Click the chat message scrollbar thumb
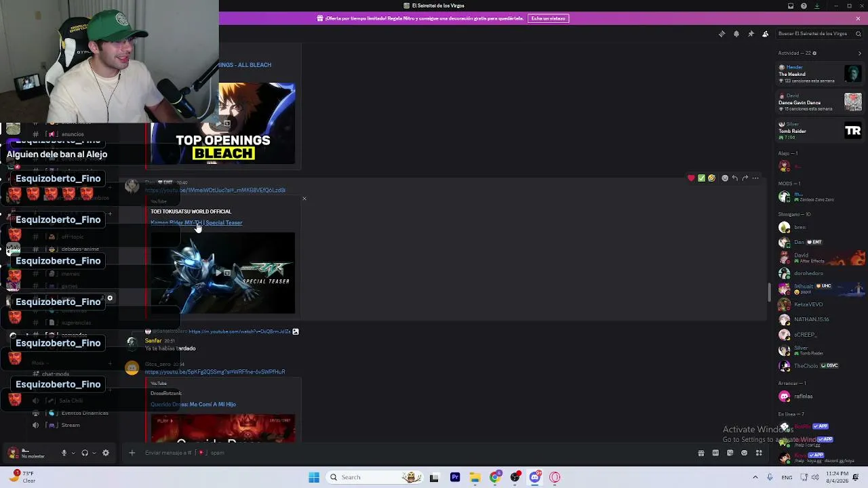The image size is (868, 488). pos(769,293)
